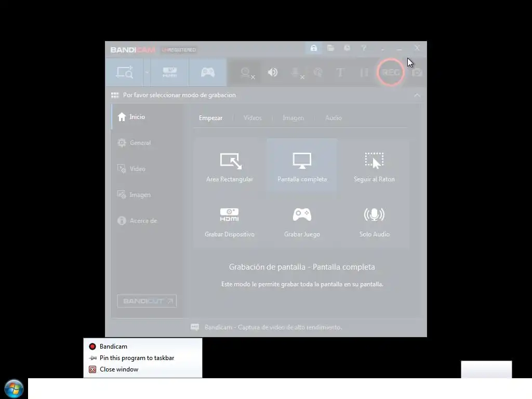
Task: Switch to the Empezar tab
Action: 211,118
